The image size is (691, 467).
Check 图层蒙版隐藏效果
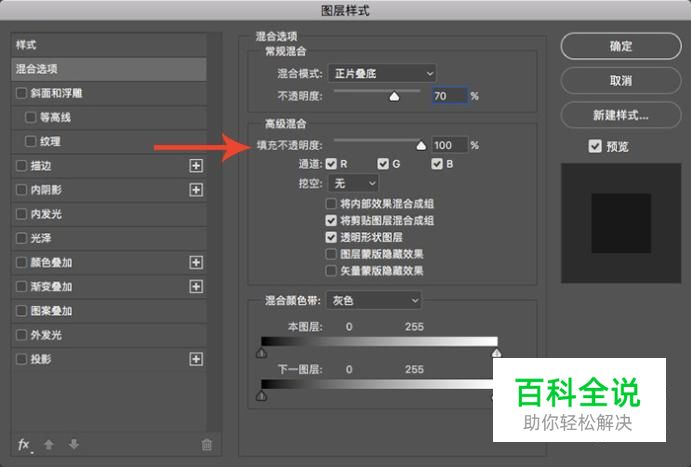coord(331,254)
